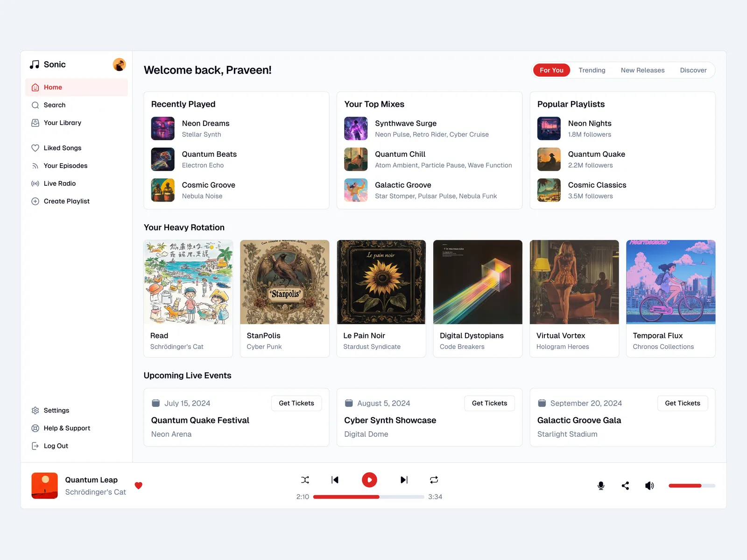Unlike Quantum Leap with the heart icon
The image size is (747, 560).
pos(138,485)
